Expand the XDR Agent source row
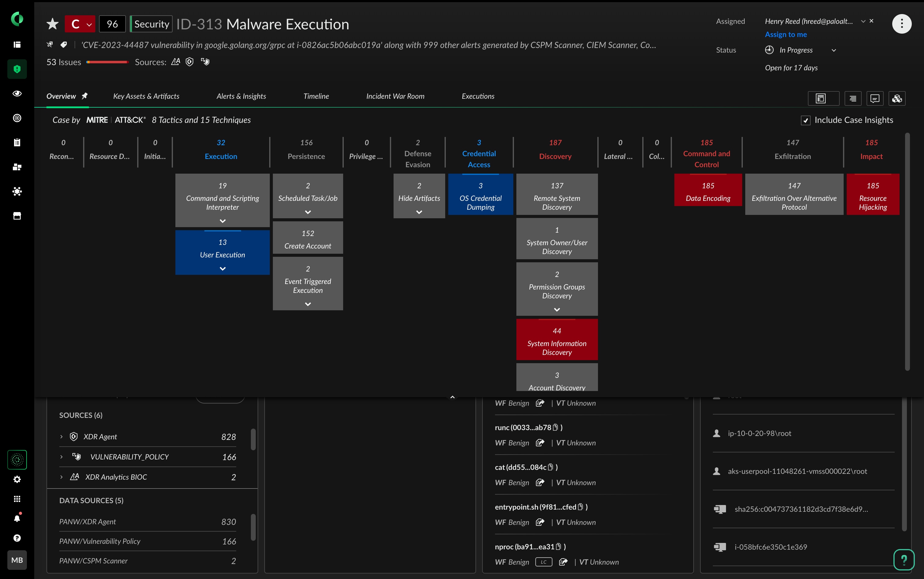The height and width of the screenshot is (579, 924). pos(61,437)
